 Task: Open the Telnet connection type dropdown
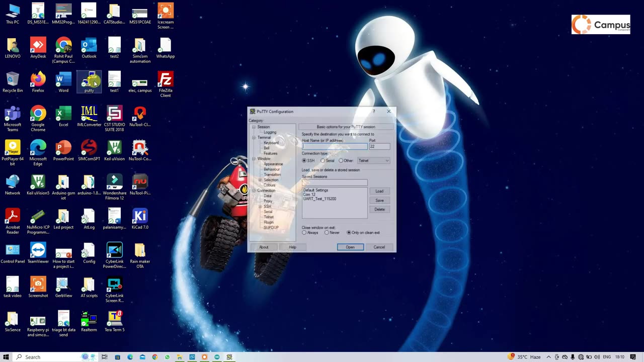coord(373,161)
